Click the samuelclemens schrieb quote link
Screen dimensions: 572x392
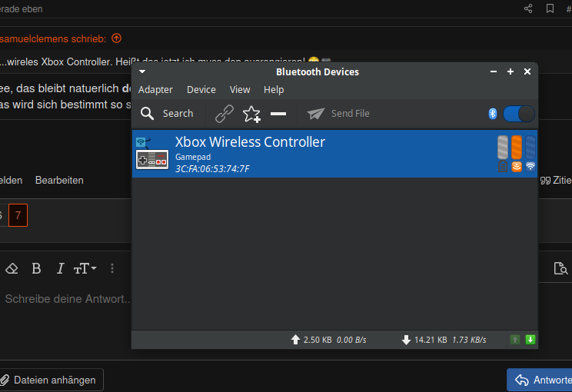(53, 38)
